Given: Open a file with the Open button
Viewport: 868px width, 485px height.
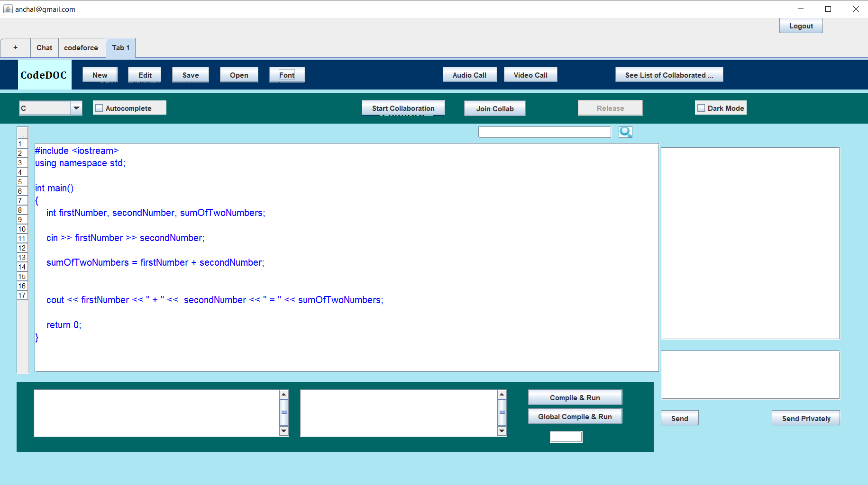Looking at the screenshot, I should (x=239, y=75).
